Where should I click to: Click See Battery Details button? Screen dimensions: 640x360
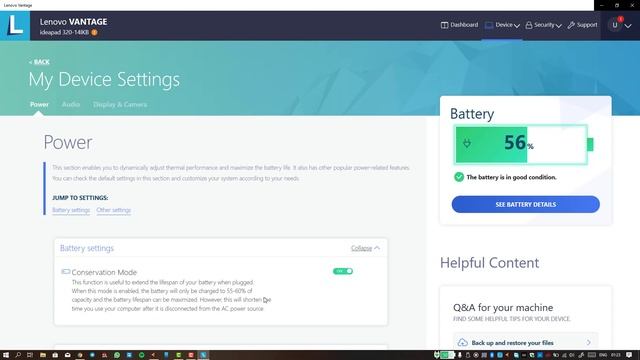tap(526, 204)
